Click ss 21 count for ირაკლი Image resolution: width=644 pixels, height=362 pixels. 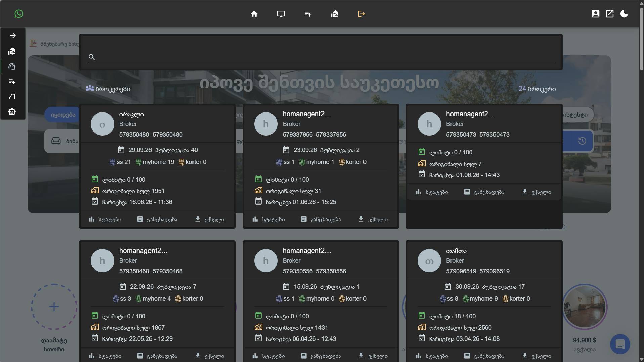[x=120, y=162]
